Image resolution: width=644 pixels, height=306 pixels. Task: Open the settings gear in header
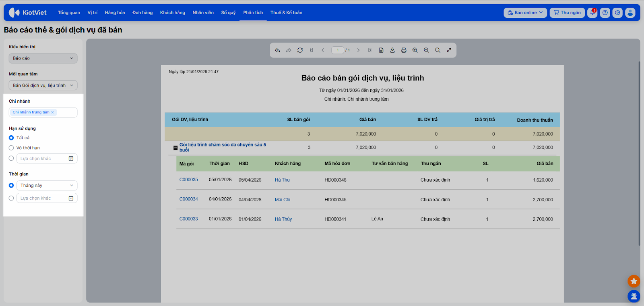[617, 12]
